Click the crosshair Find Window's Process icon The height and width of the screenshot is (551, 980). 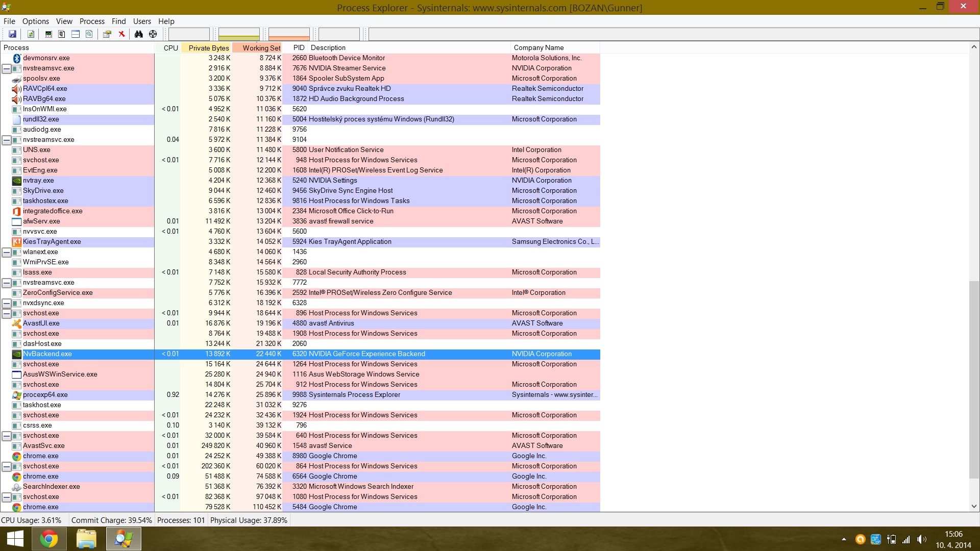pos(153,34)
